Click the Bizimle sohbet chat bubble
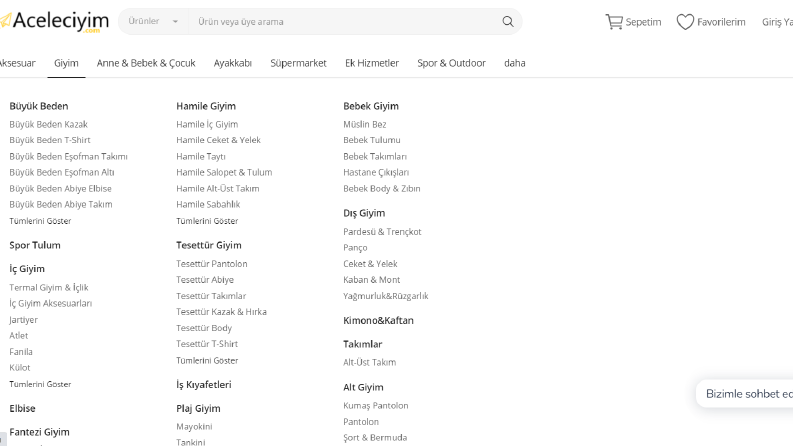Screen dimensions: 793x446 tap(744, 394)
